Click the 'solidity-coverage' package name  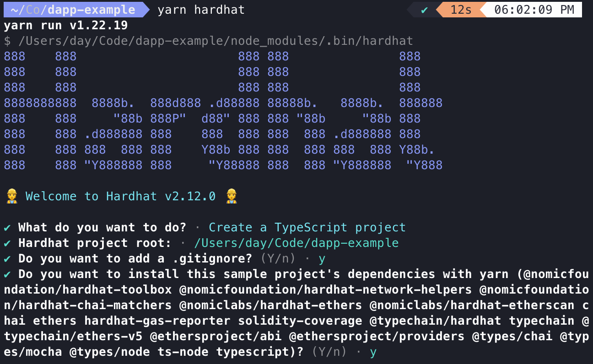coord(300,321)
